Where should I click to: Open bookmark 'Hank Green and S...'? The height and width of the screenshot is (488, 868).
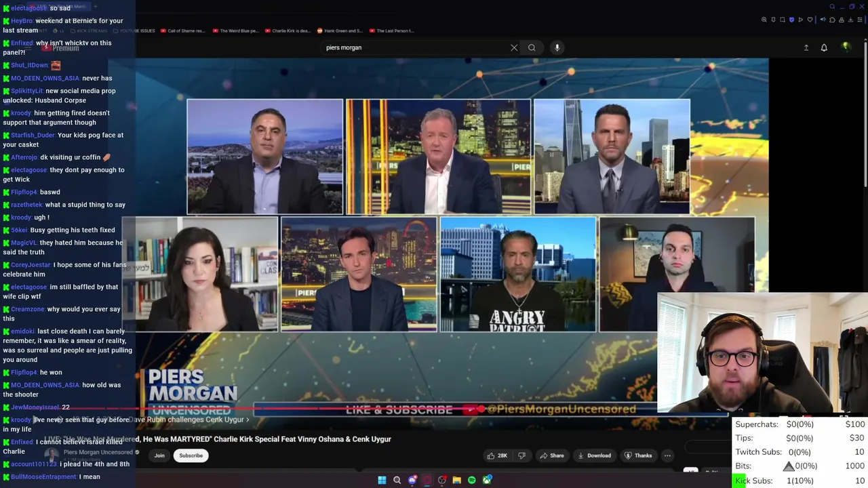coord(340,30)
